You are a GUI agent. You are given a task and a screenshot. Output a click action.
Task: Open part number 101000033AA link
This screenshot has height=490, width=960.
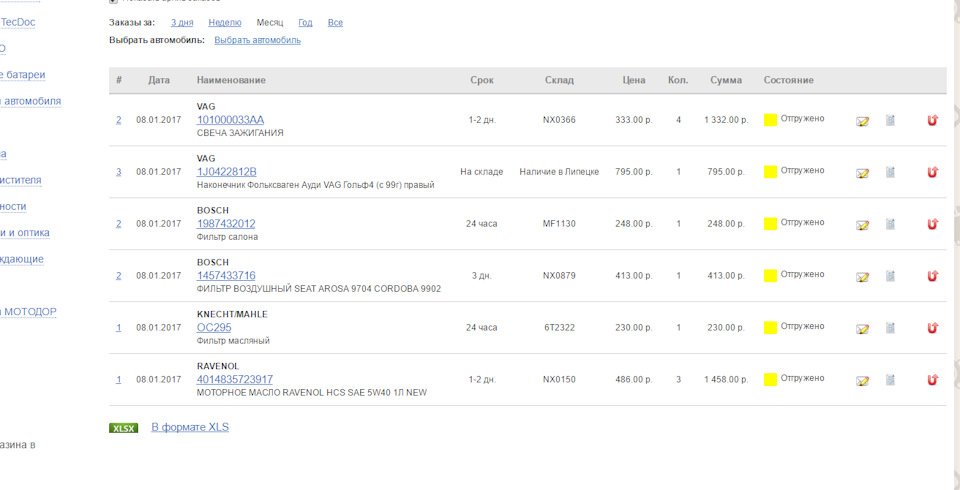click(x=230, y=120)
